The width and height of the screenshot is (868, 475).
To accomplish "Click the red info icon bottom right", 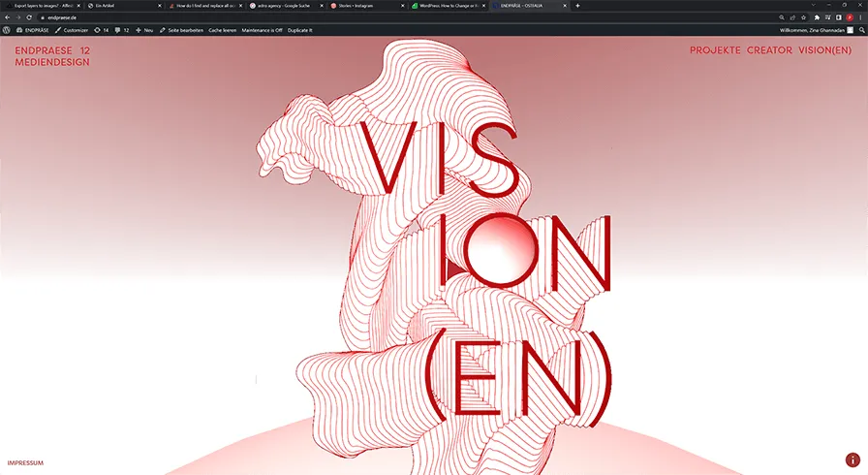I will coord(852,460).
